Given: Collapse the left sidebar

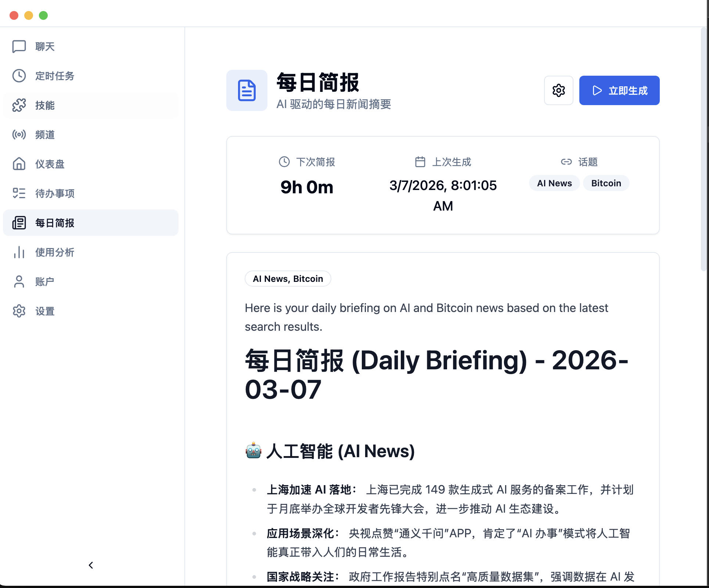Looking at the screenshot, I should click(90, 566).
